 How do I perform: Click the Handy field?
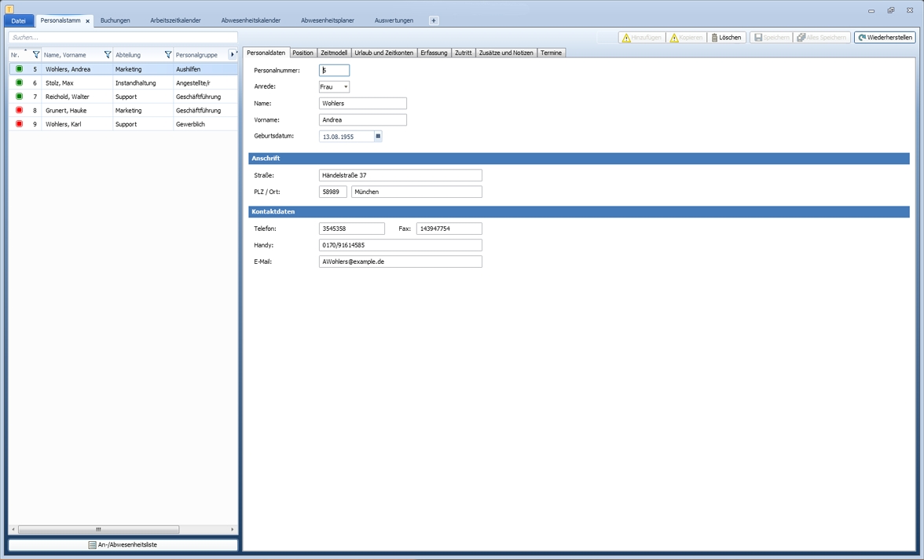pos(401,245)
